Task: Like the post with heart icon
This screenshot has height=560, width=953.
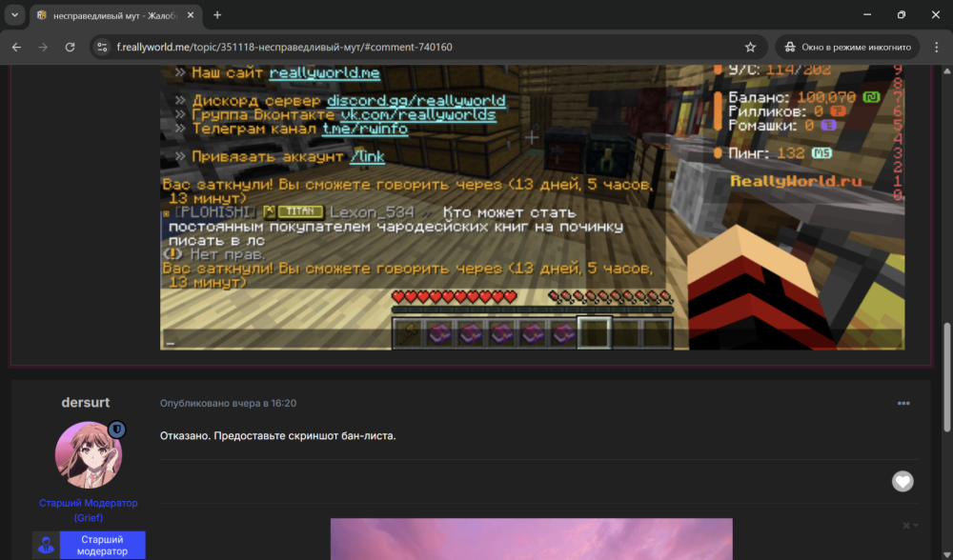Action: [x=902, y=482]
